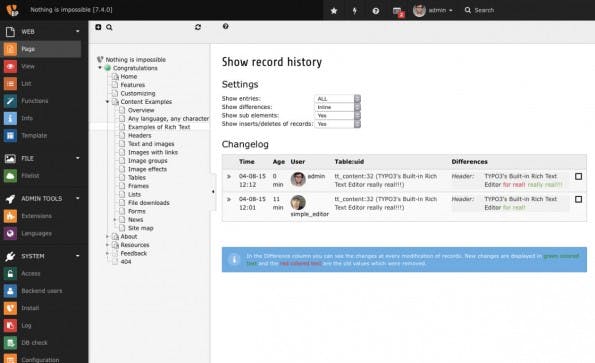This screenshot has width=595, height=363.
Task: Open the DB check module
Action: click(41, 343)
